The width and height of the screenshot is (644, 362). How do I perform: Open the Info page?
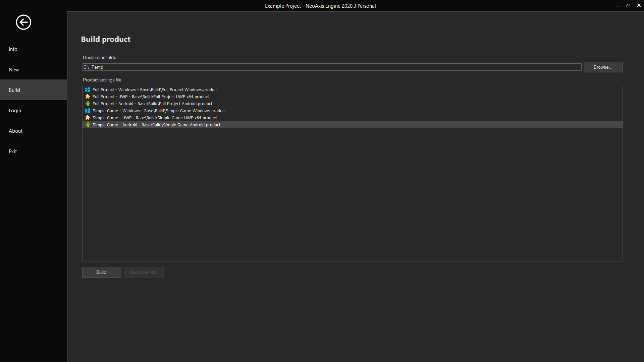(x=13, y=49)
